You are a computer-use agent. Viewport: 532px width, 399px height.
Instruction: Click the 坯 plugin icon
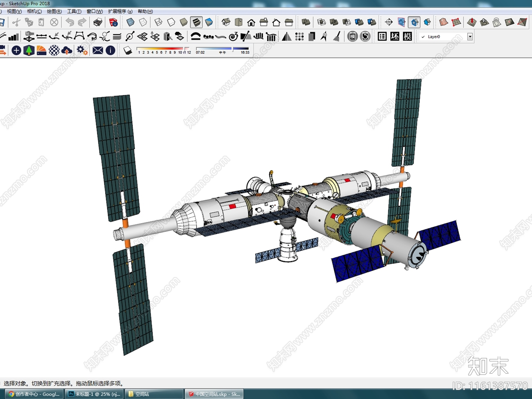[395, 36]
